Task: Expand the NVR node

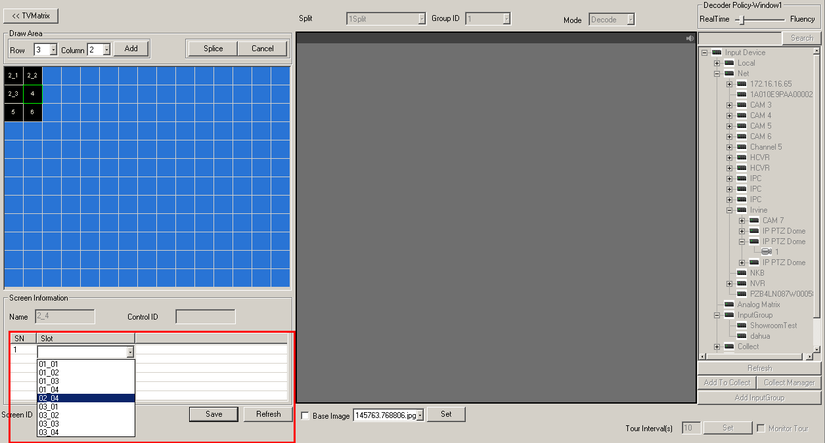Action: (729, 284)
